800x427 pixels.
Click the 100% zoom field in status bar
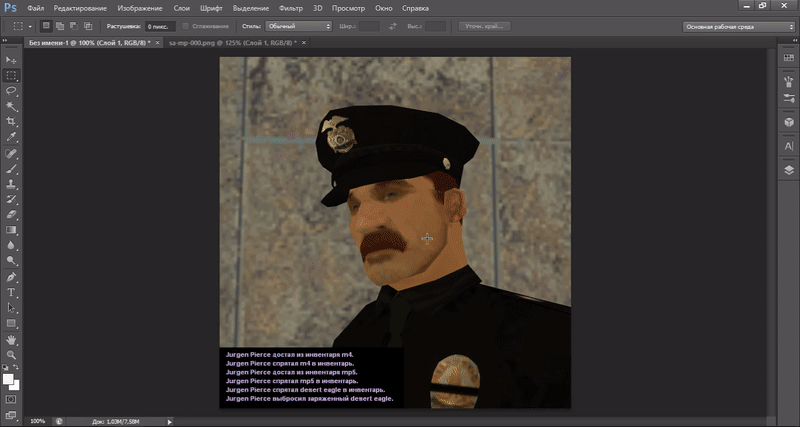[x=38, y=421]
